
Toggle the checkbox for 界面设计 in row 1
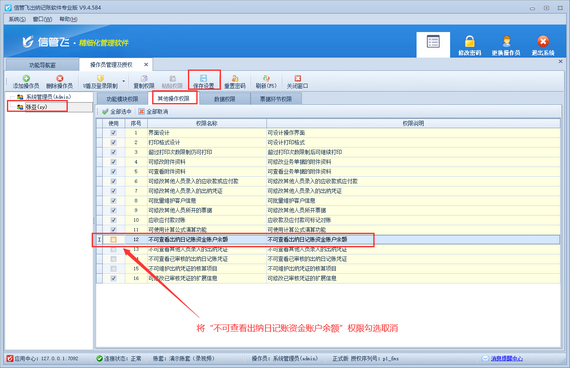(x=113, y=133)
